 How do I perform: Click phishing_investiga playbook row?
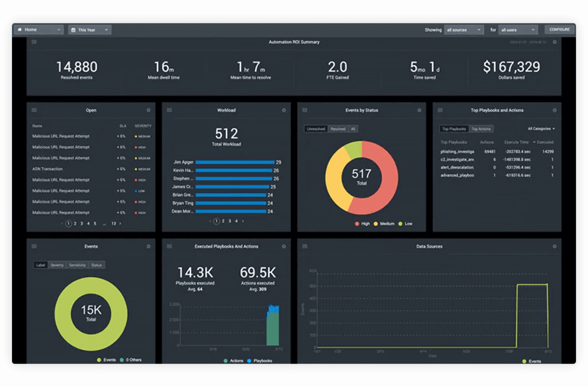click(x=497, y=152)
